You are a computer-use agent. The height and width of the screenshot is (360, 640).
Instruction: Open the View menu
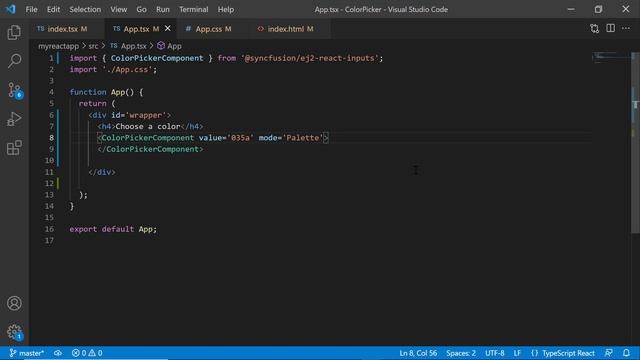tap(118, 9)
